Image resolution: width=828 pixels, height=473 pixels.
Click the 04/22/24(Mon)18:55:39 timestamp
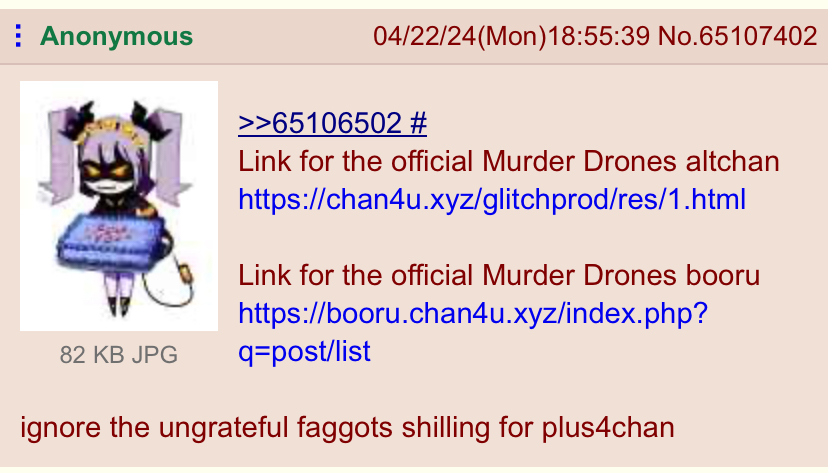[511, 36]
